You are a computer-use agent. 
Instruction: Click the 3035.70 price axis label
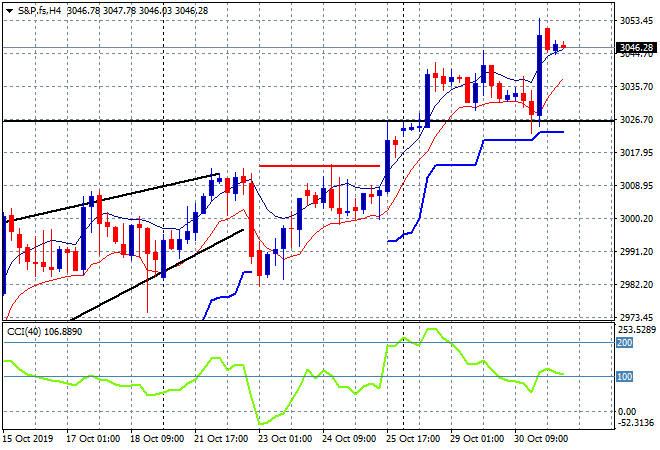coord(636,87)
